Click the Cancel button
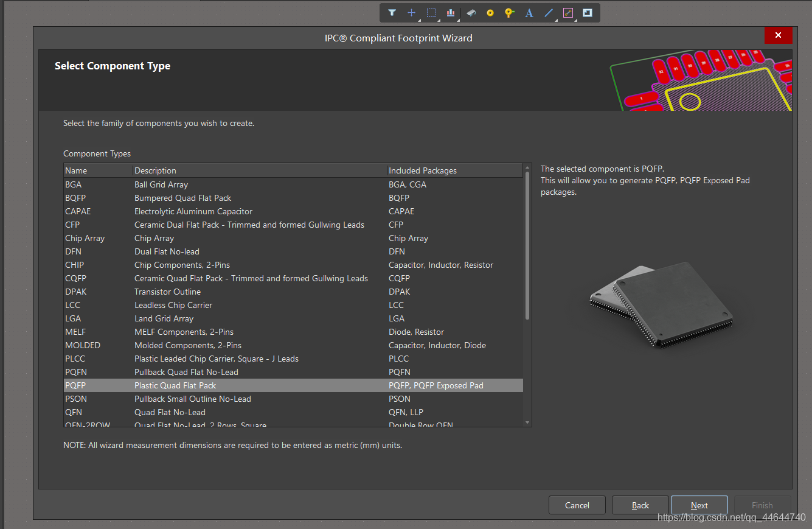812x529 pixels. click(x=577, y=505)
